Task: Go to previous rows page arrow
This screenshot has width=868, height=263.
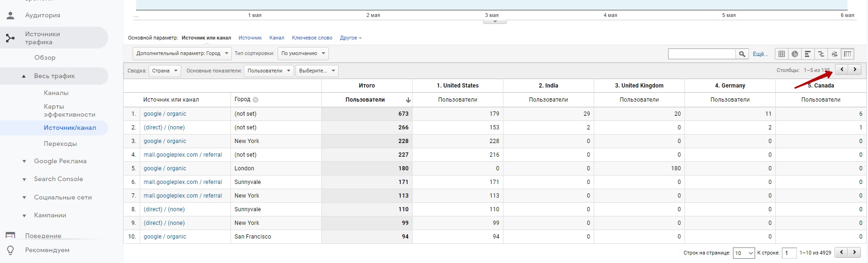Action: point(842,253)
